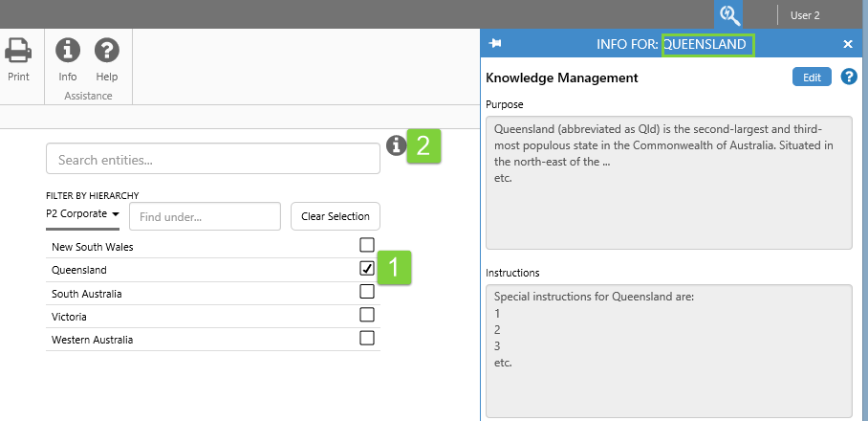Click info icon beside the search box

pos(396,145)
